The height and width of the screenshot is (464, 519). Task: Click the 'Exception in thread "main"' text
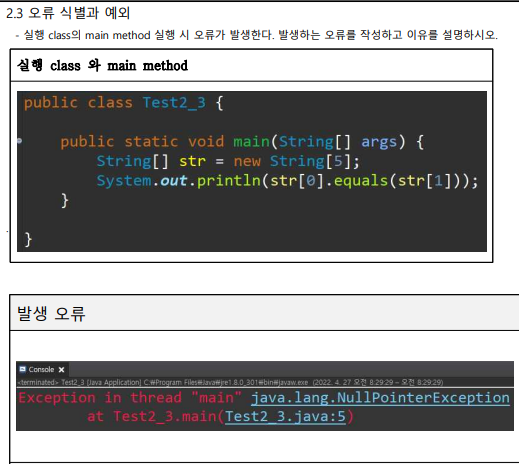click(x=130, y=398)
